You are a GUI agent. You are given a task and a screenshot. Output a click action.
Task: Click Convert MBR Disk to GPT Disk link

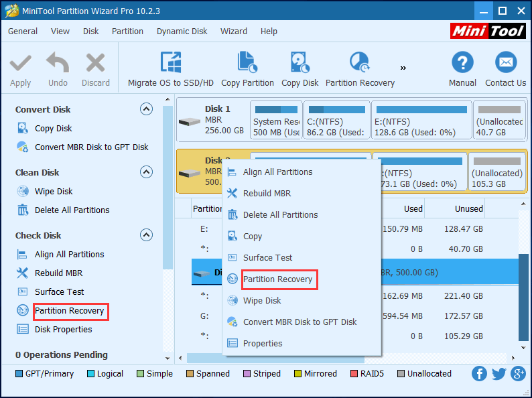point(92,147)
